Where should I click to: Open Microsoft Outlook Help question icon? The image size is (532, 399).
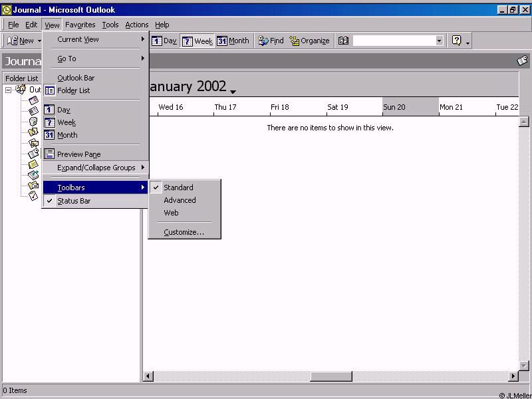pyautogui.click(x=457, y=41)
